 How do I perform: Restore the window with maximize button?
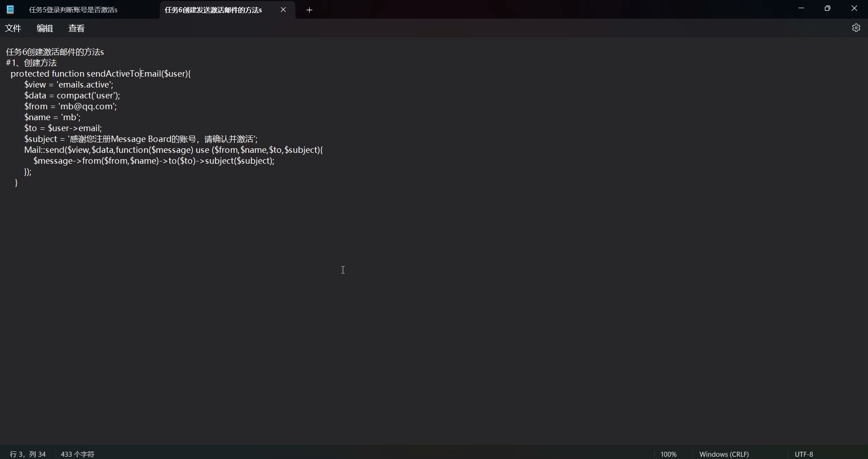828,8
